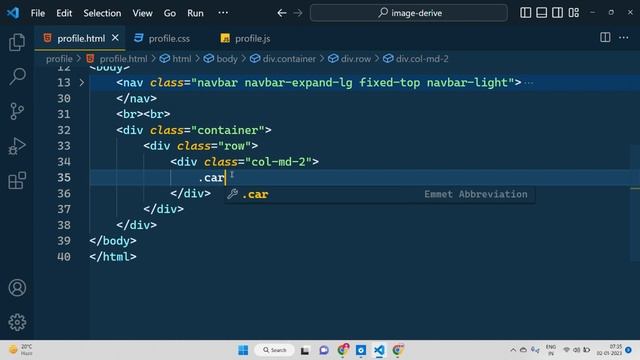
Task: Open the View menu
Action: 142,13
